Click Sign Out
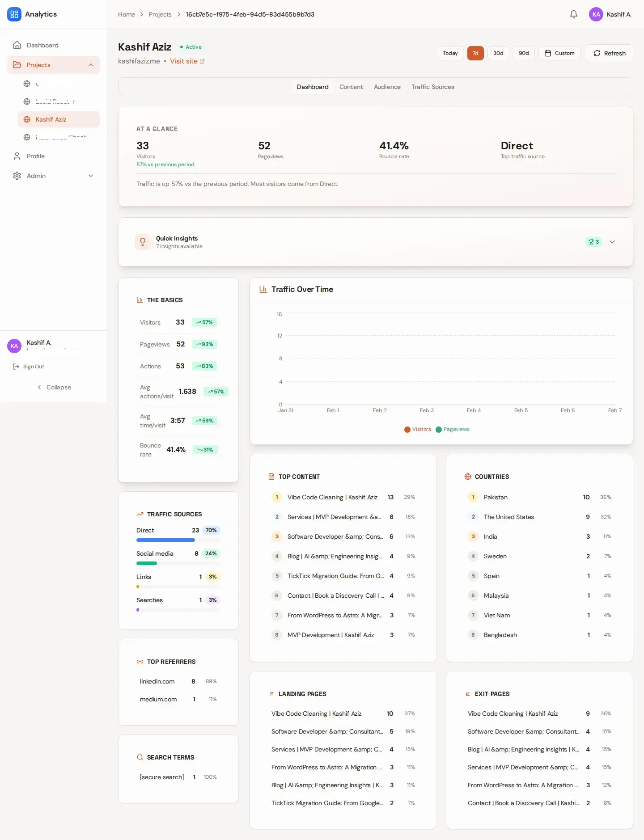The image size is (644, 840). tap(29, 367)
